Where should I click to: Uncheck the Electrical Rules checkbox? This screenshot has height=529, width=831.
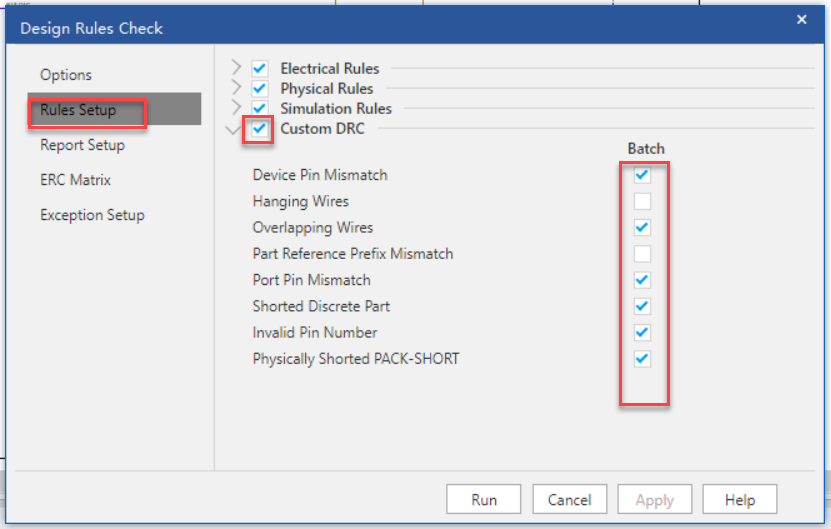260,68
